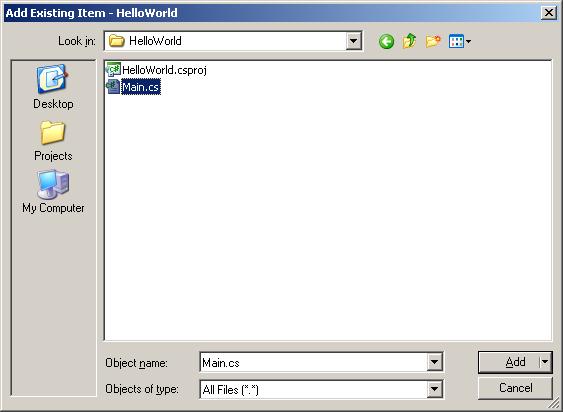Go back using the green arrow icon

(x=386, y=42)
